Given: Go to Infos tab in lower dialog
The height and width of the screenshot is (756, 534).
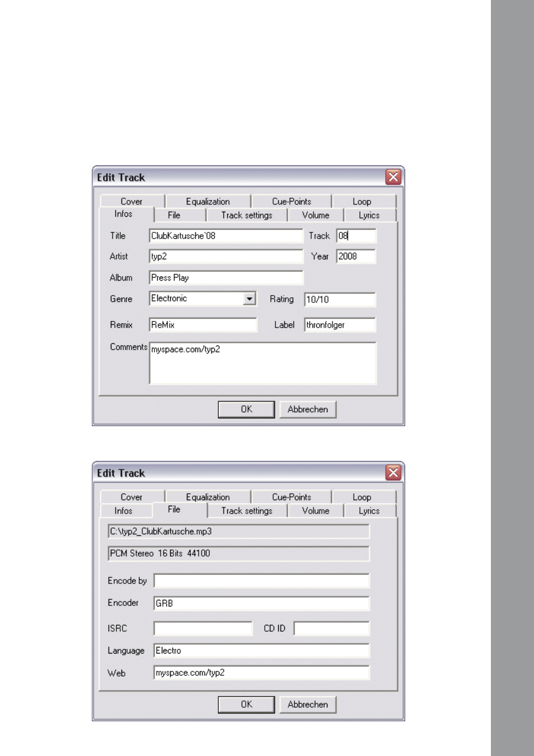Looking at the screenshot, I should pyautogui.click(x=126, y=511).
